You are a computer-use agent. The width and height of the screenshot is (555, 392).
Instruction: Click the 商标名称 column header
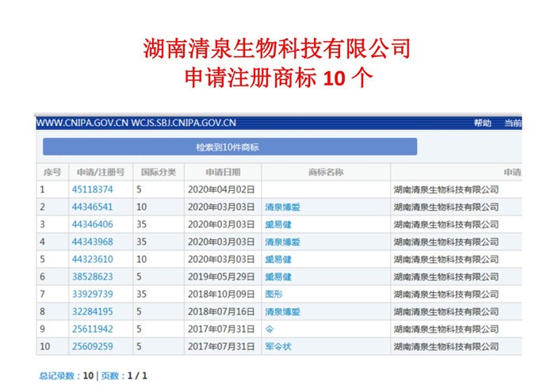pyautogui.click(x=325, y=173)
